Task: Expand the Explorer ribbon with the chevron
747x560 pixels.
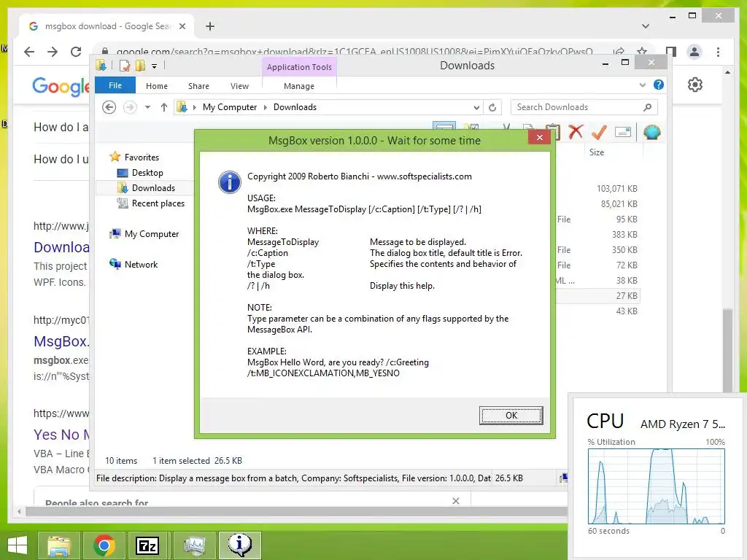Action: (x=643, y=85)
